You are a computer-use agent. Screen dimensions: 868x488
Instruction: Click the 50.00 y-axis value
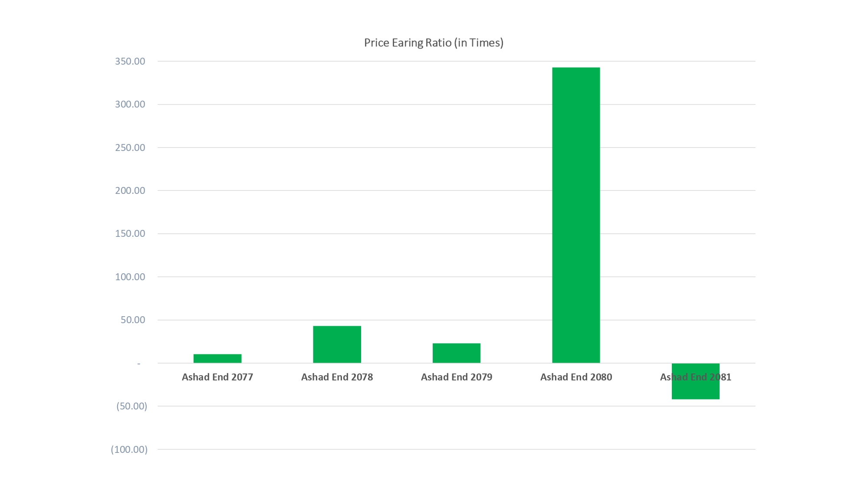(x=133, y=320)
